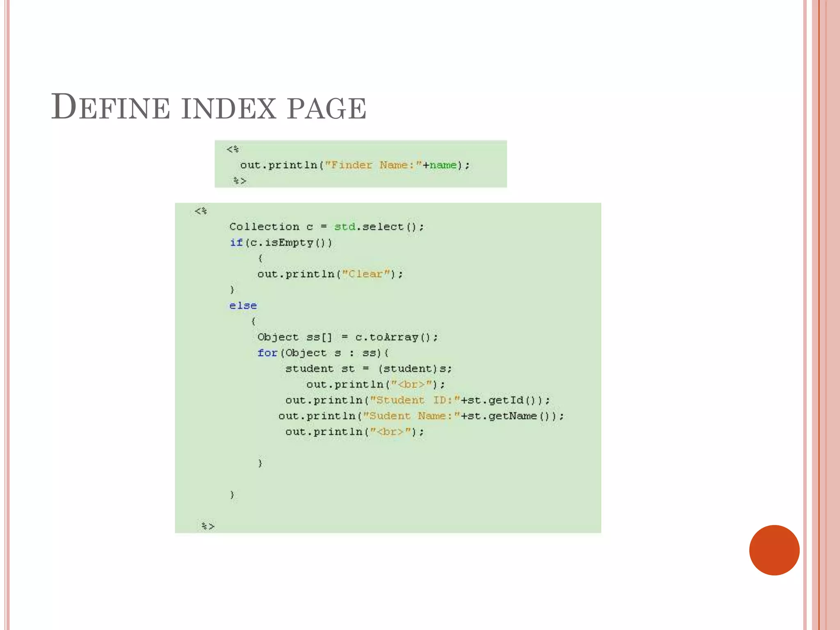Viewport: 840px width, 630px height.
Task: Click the 'Define index page' slide title
Action: coord(208,107)
